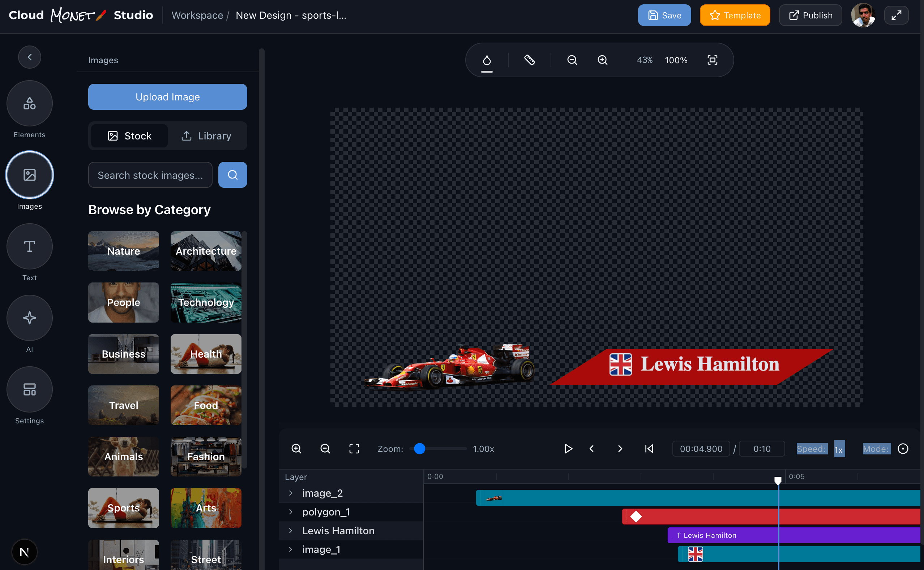Browse the Food category
Screen dimensions: 924x570
click(x=206, y=405)
